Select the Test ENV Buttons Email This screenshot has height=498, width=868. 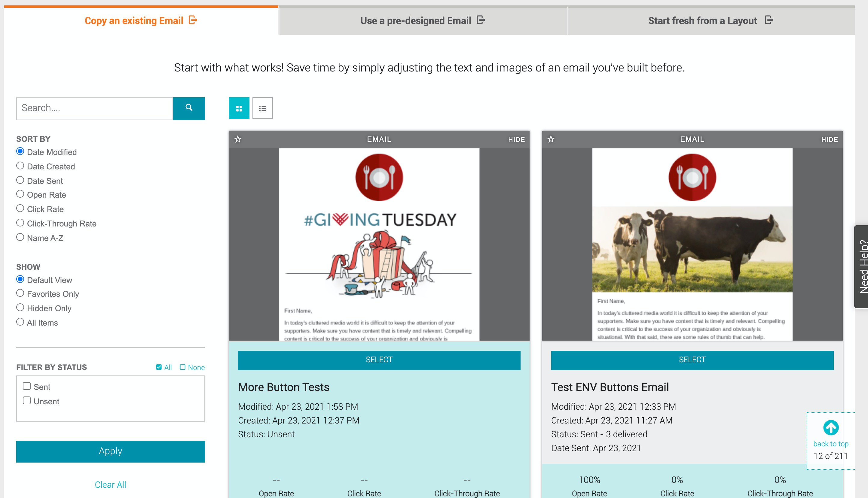tap(692, 360)
